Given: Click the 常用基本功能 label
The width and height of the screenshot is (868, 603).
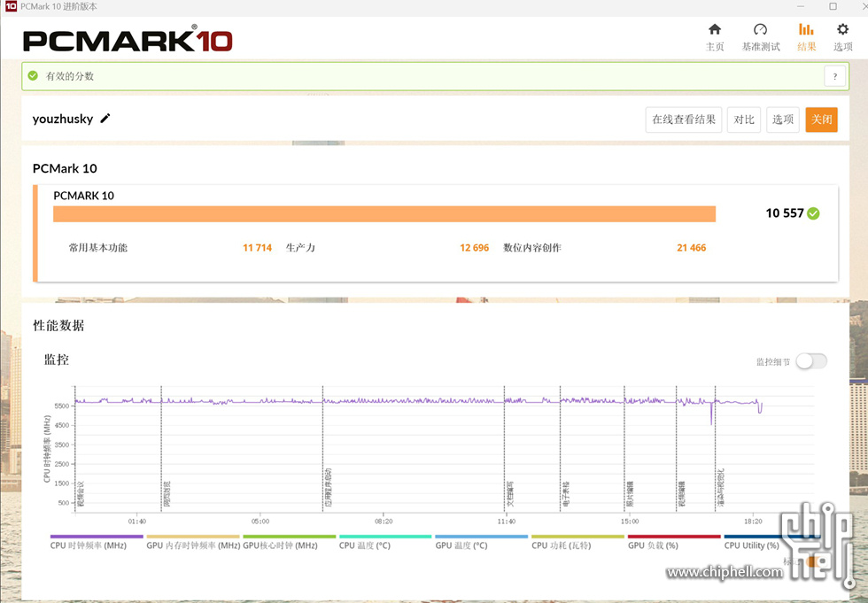Looking at the screenshot, I should click(x=98, y=248).
